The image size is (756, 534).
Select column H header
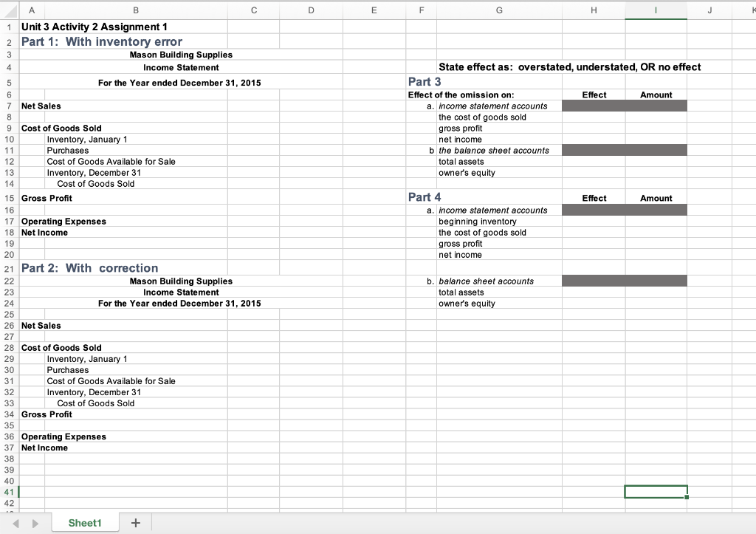(x=594, y=10)
